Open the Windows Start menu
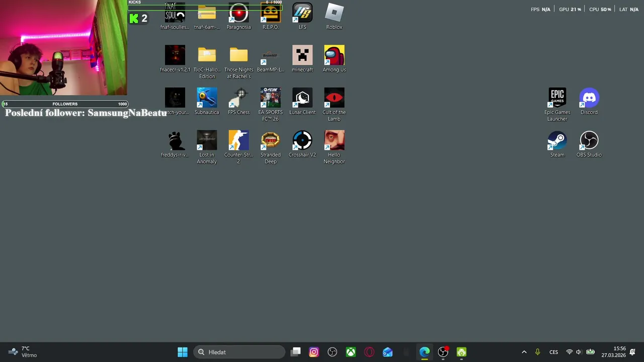This screenshot has height=362, width=644. point(183,352)
